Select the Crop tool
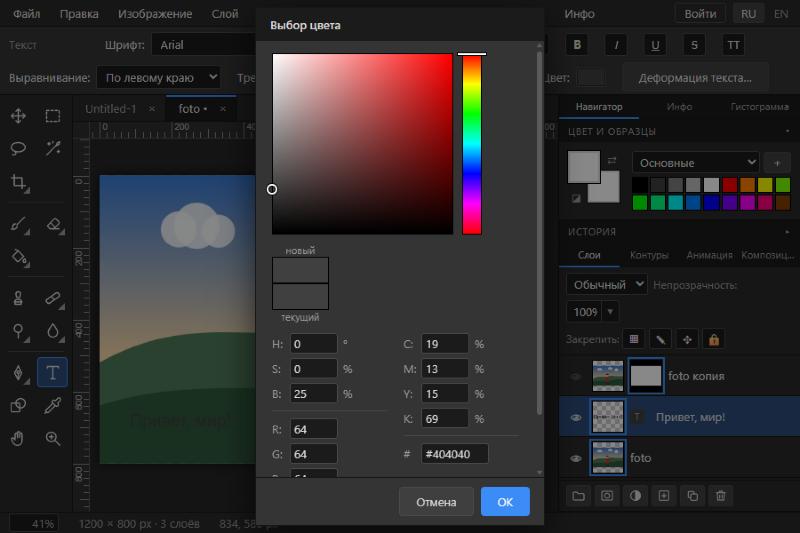This screenshot has width=800, height=533. point(18,182)
